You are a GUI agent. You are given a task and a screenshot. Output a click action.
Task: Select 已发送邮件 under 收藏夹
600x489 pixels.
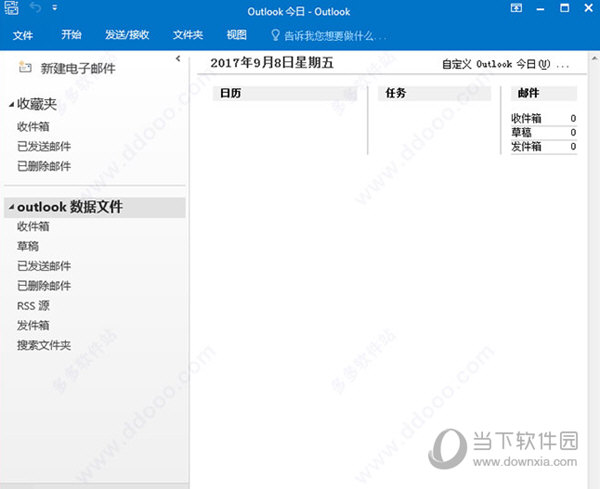[x=44, y=146]
